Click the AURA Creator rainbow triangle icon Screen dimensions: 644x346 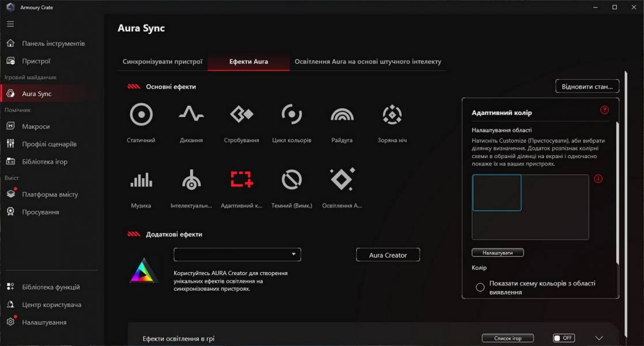[x=143, y=270]
